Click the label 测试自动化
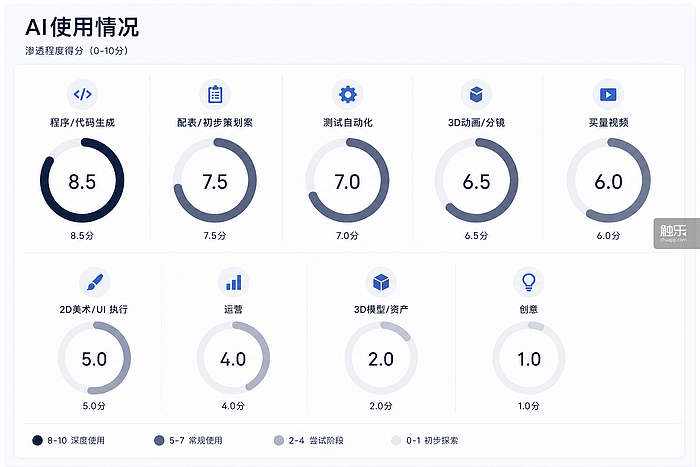The height and width of the screenshot is (467, 700). click(347, 122)
